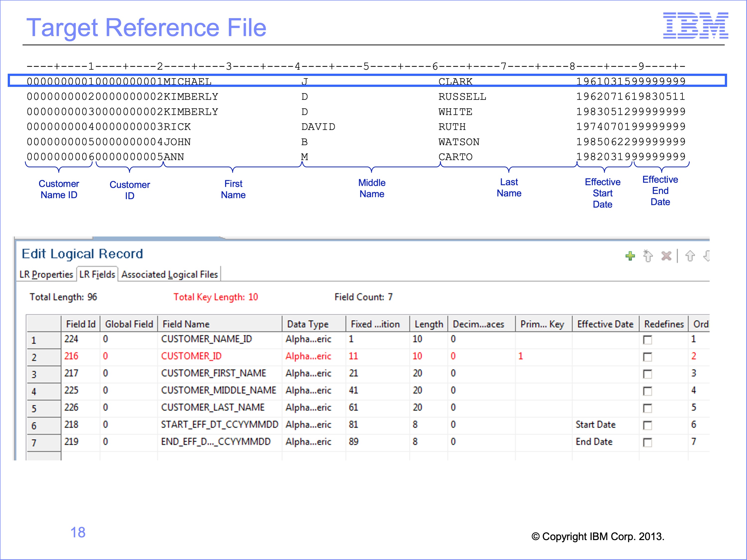Select row header number 1
This screenshot has width=747, height=560.
[44, 340]
